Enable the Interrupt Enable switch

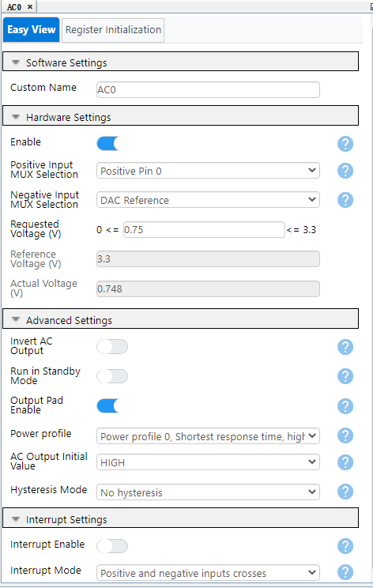point(112,546)
